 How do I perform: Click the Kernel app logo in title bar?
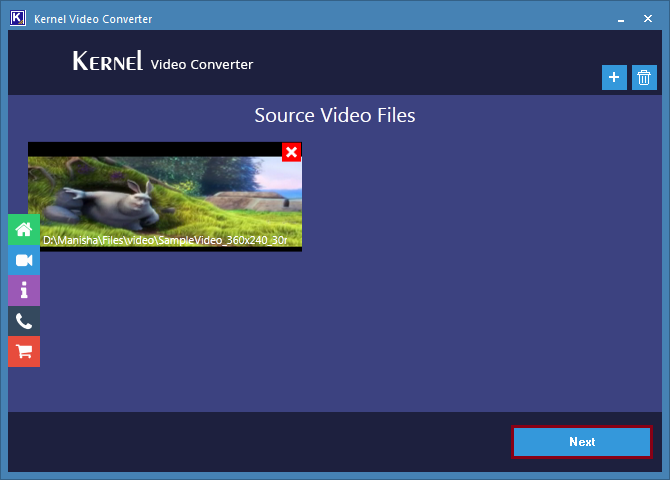(x=18, y=18)
